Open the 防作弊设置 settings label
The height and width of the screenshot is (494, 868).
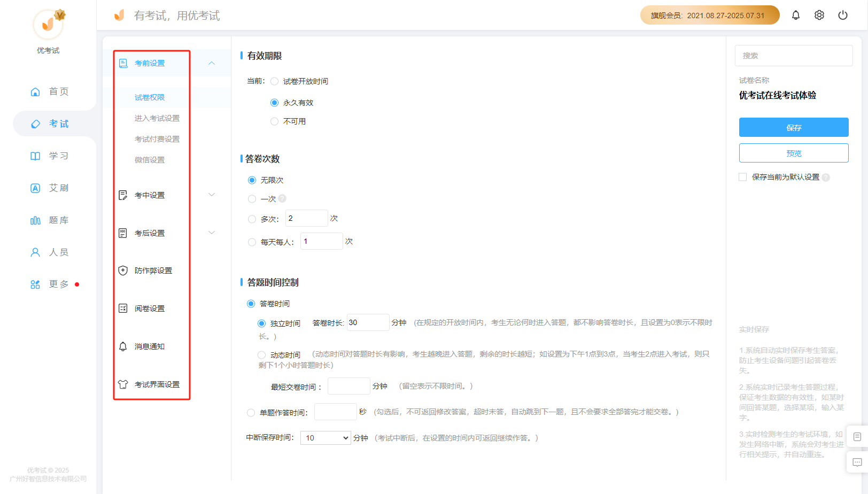coord(153,271)
